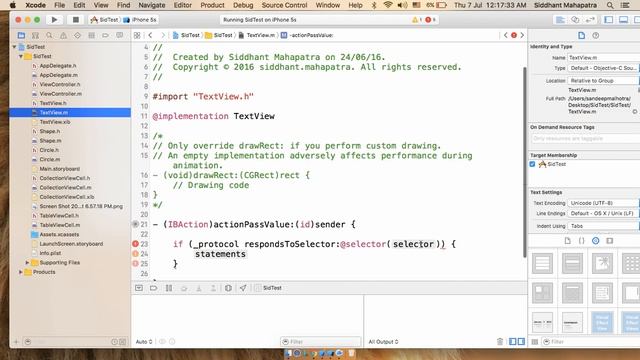Open Debug View Hierarchy

(228, 288)
